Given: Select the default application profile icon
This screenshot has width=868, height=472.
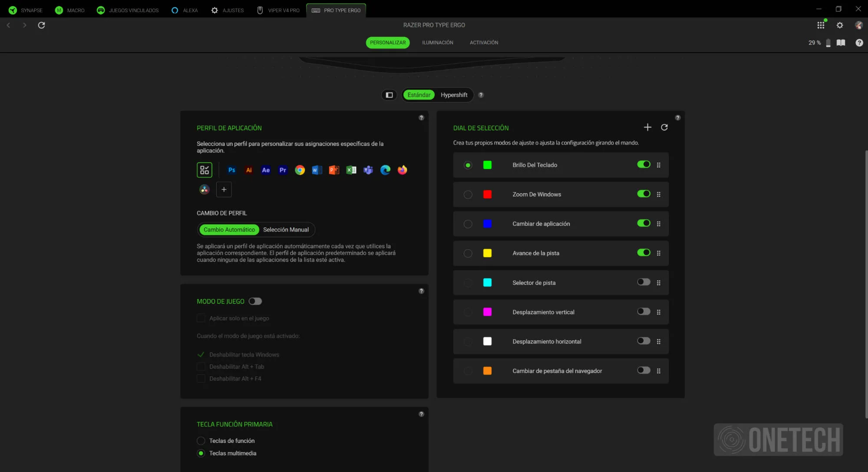Looking at the screenshot, I should [205, 170].
